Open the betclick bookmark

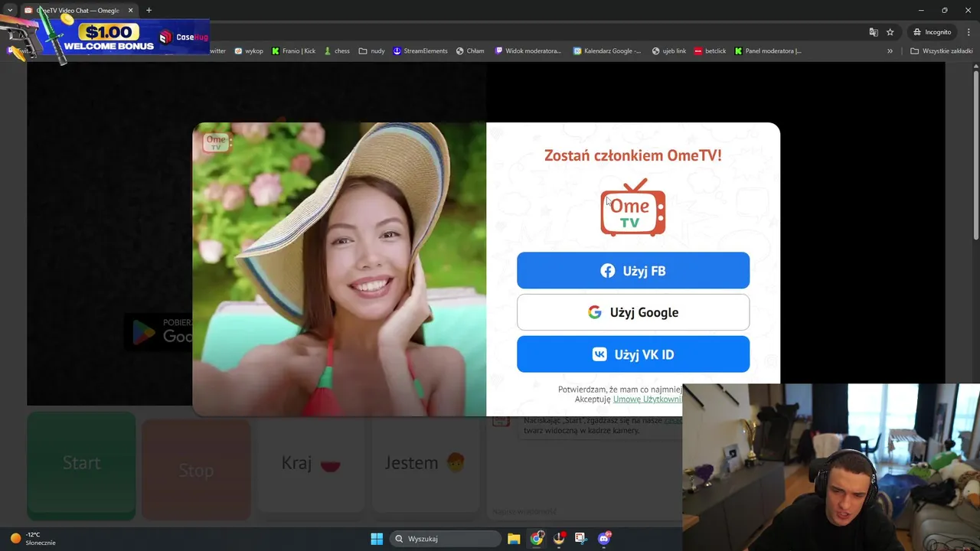click(710, 51)
